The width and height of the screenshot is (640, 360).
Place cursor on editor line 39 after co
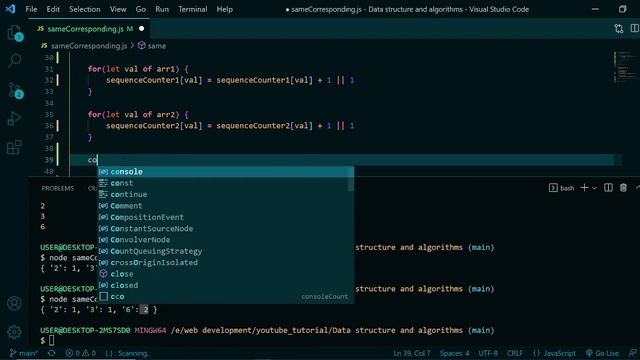coord(98,160)
